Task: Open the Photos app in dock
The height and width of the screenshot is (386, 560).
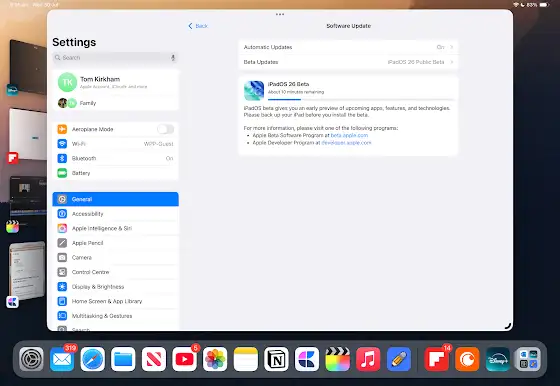Action: [x=215, y=359]
